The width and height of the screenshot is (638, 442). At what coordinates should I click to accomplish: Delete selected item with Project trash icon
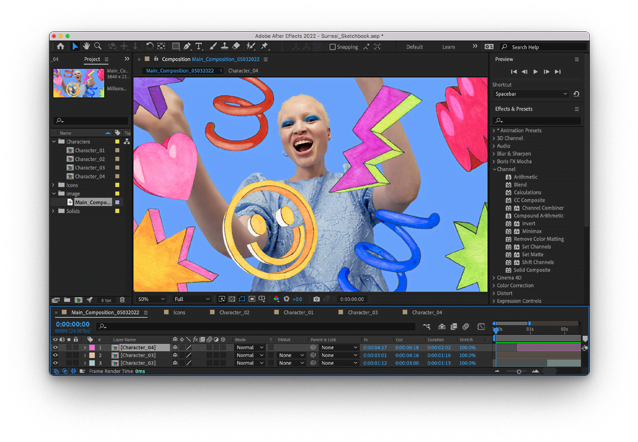click(x=123, y=300)
